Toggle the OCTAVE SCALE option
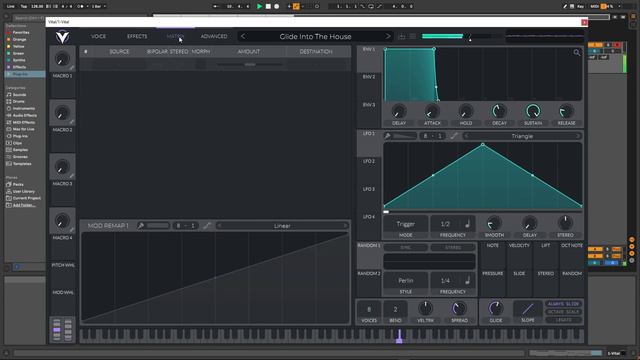This screenshot has width=640, height=360. tap(564, 312)
